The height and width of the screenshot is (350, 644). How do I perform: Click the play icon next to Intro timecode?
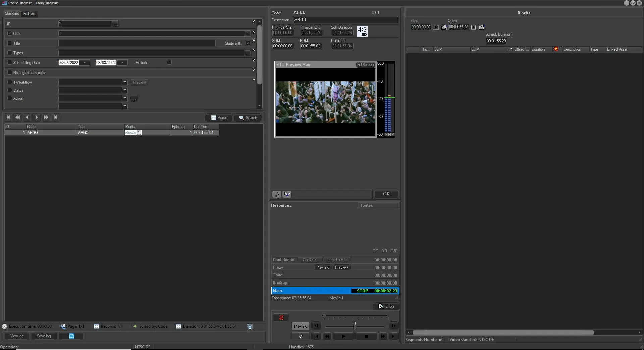coord(436,27)
